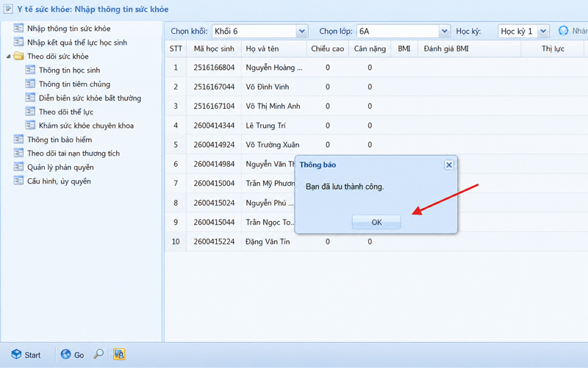Select student code 2600414984
This screenshot has width=588, height=368.
point(214,164)
